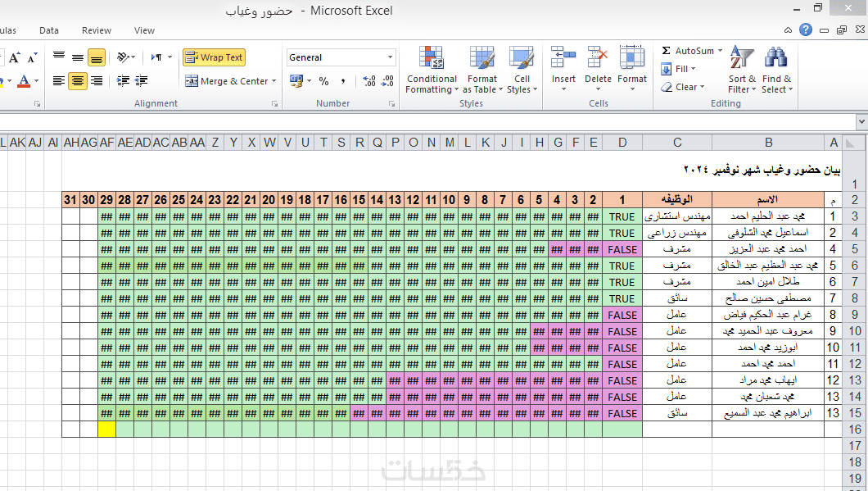This screenshot has width=868, height=491.
Task: Click the font color A icon
Action: point(24,81)
